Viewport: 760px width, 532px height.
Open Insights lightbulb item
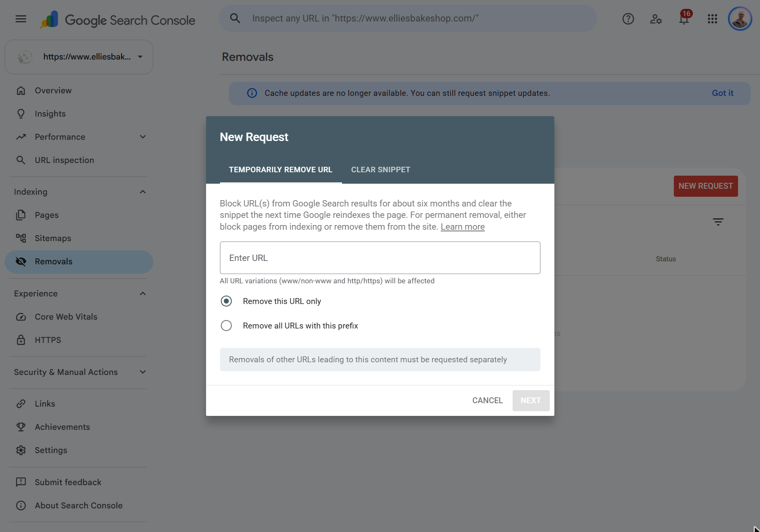pos(78,114)
